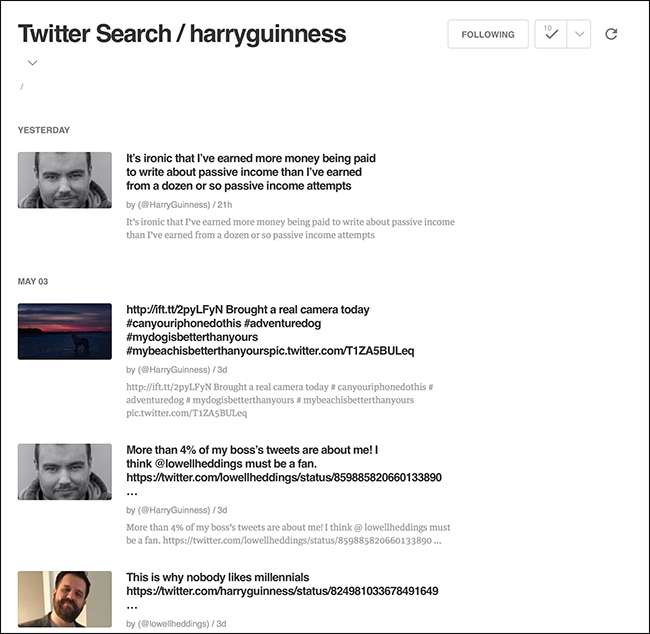Viewport: 650px width, 634px height.
Task: Click author @HarryGuinness on the 21h tweet
Action: click(x=174, y=205)
